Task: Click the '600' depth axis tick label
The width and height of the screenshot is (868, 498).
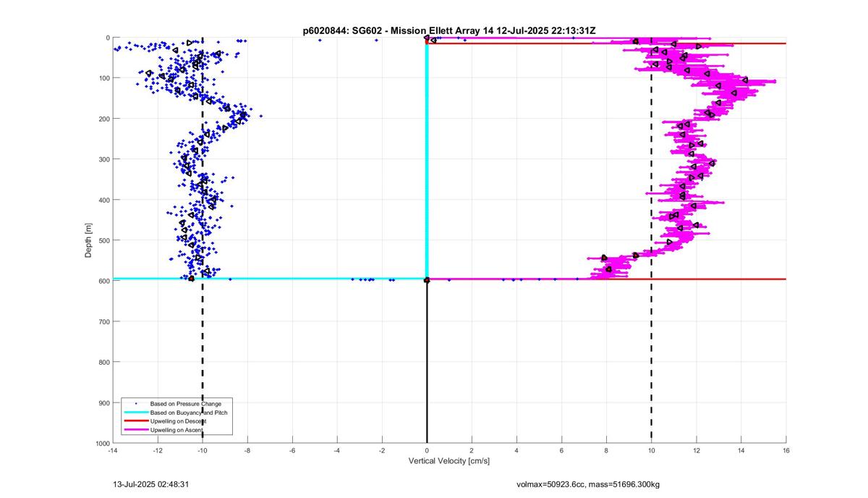Action: pyautogui.click(x=103, y=281)
